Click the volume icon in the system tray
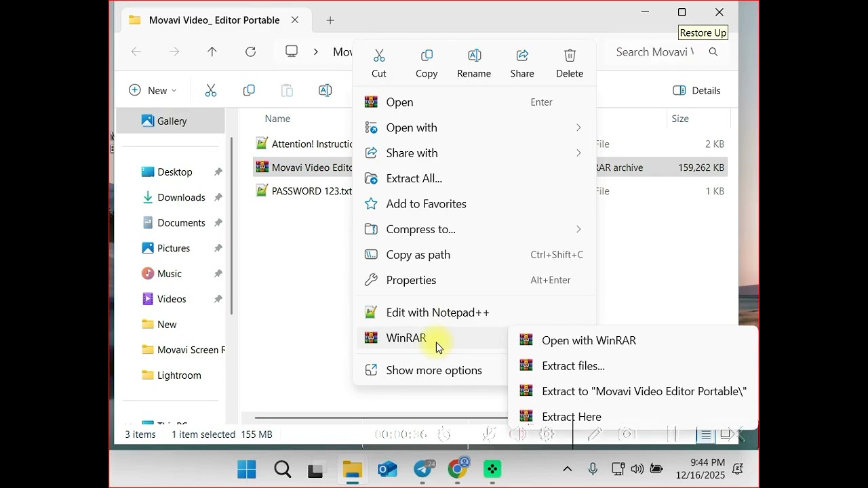868x488 pixels. click(x=637, y=468)
